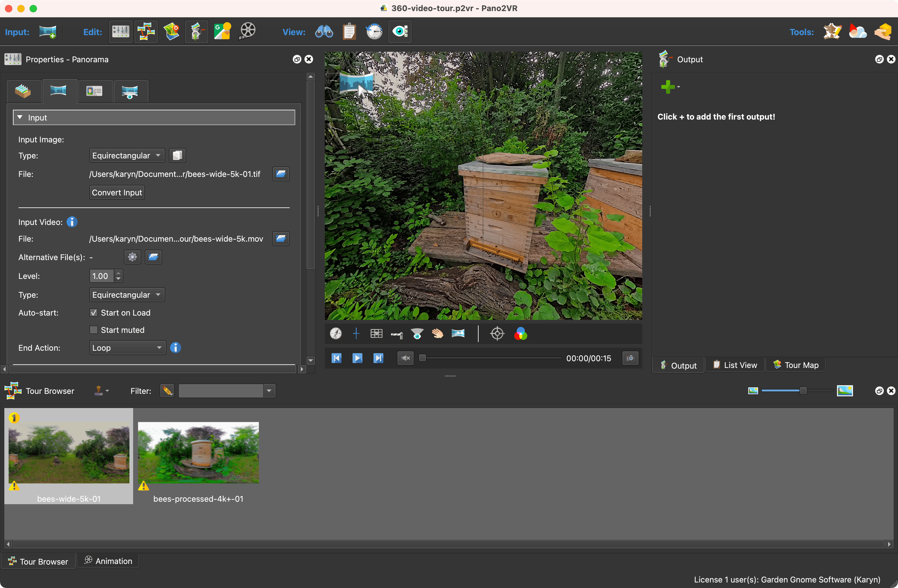Click the Convert Input button
Screen dimensions: 898x588
point(117,193)
